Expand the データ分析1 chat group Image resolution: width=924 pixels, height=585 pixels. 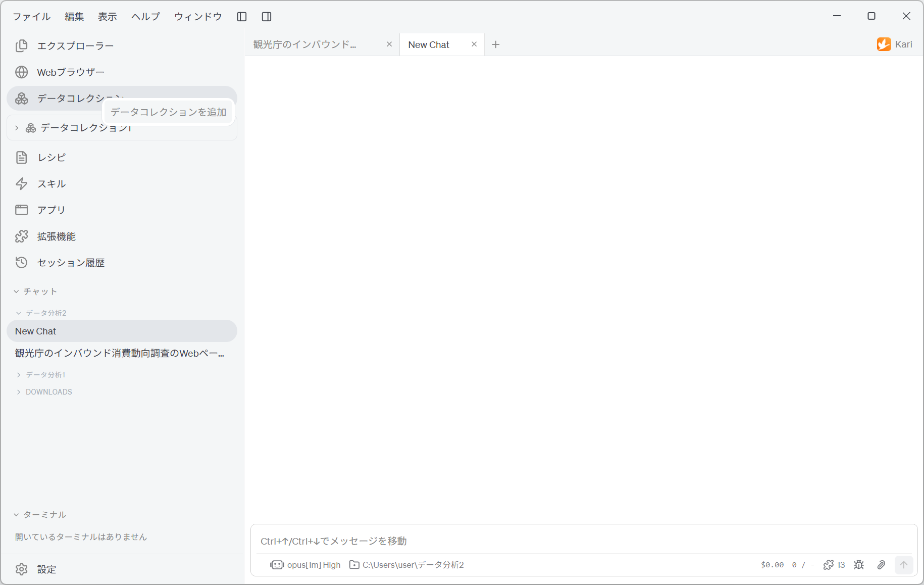(x=41, y=375)
